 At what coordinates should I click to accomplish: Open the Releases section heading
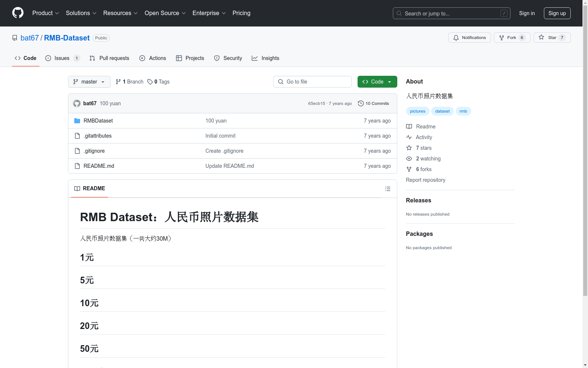coord(419,200)
